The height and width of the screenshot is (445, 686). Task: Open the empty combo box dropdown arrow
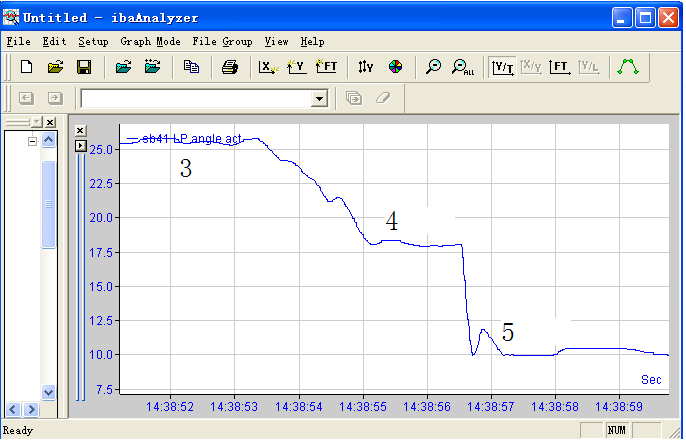(320, 98)
